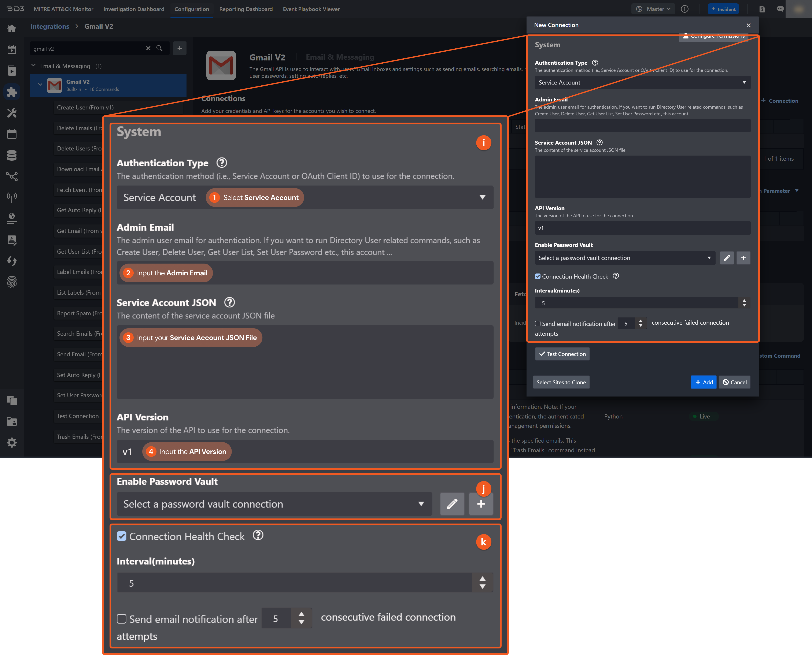The height and width of the screenshot is (655, 812).
Task: Click the search magnifier in integration search box
Action: pyautogui.click(x=159, y=48)
